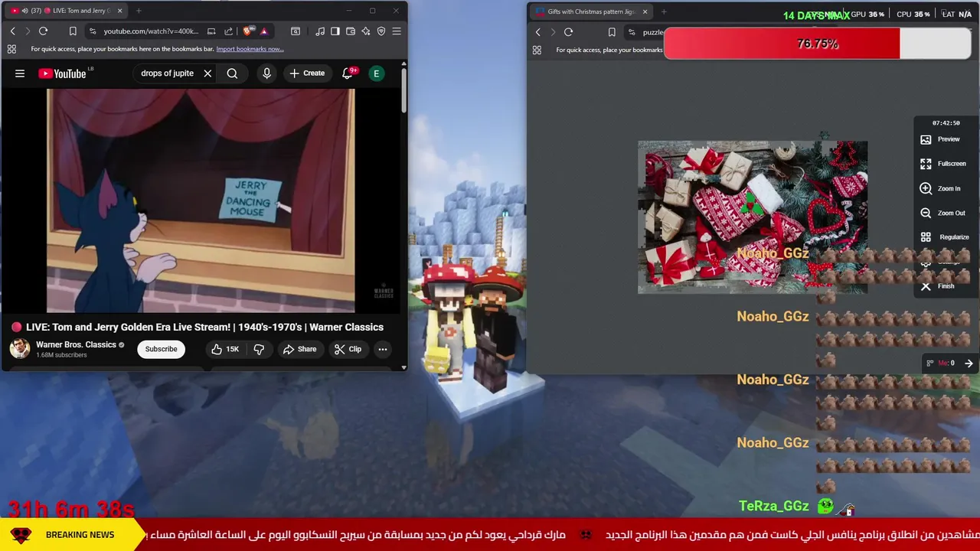Search with your voice microphone
This screenshot has height=551, width=980.
[x=266, y=73]
